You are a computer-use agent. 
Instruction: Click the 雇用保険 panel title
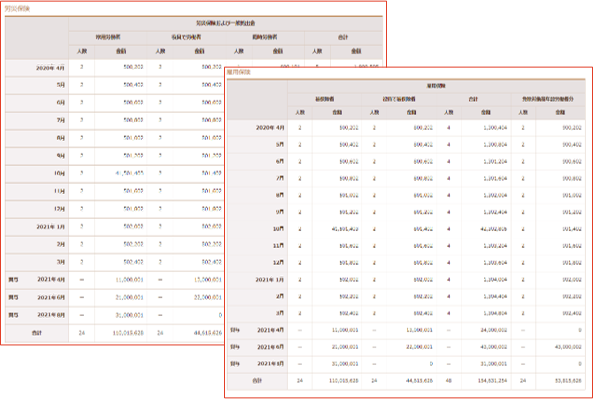(x=239, y=72)
